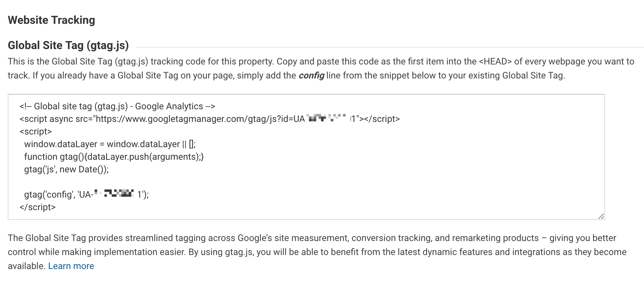Screen dimensions: 644x289
Task: Select the Website Tracking heading
Action: (x=52, y=20)
